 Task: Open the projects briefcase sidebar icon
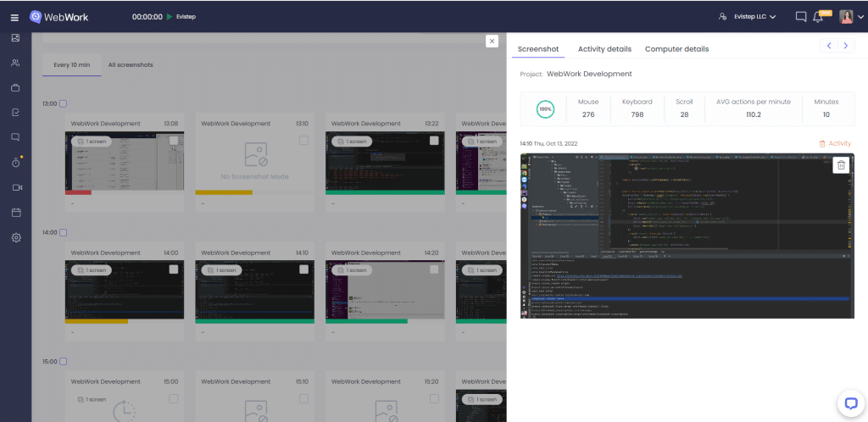click(15, 87)
